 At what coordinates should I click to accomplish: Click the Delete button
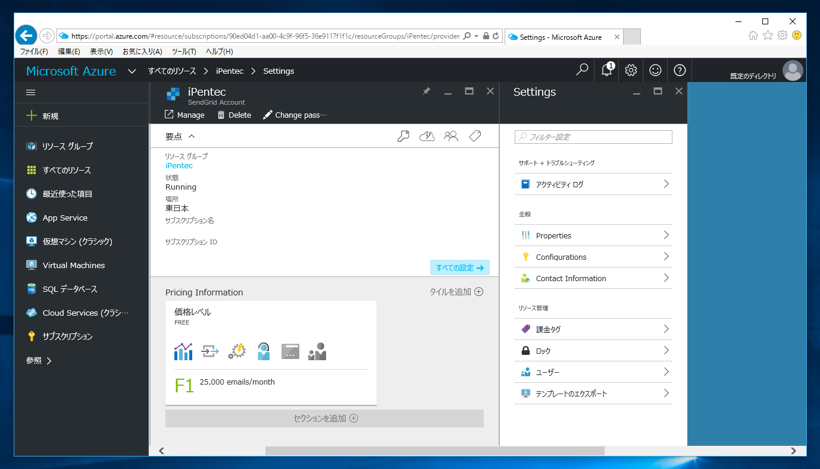click(x=234, y=115)
